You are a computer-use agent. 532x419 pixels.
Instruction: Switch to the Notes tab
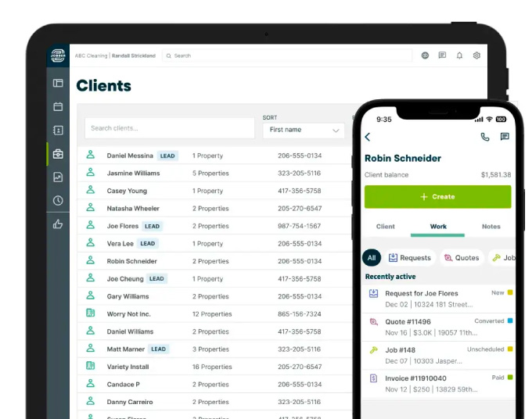491,227
